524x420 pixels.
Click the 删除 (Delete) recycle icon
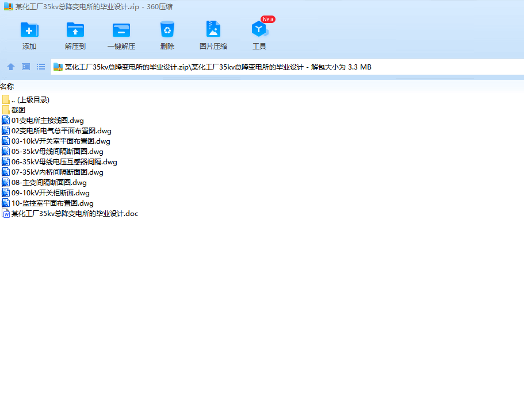pos(167,29)
